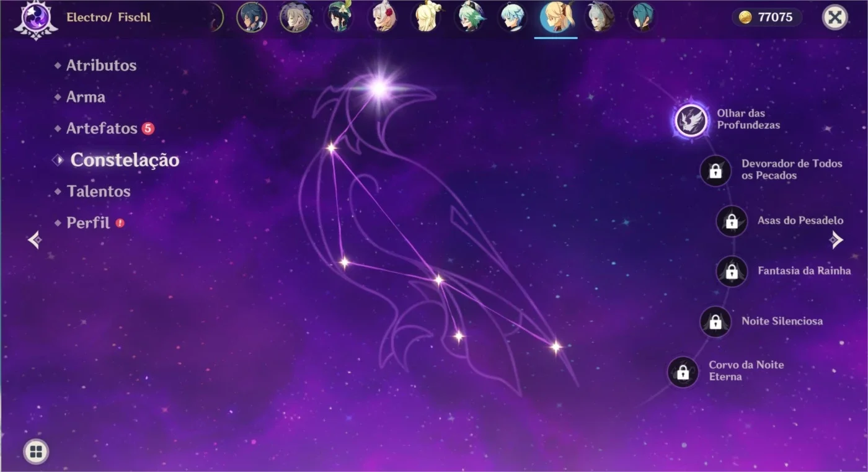Select the locked Asas do Pesadelo node
The height and width of the screenshot is (472, 868).
point(732,221)
